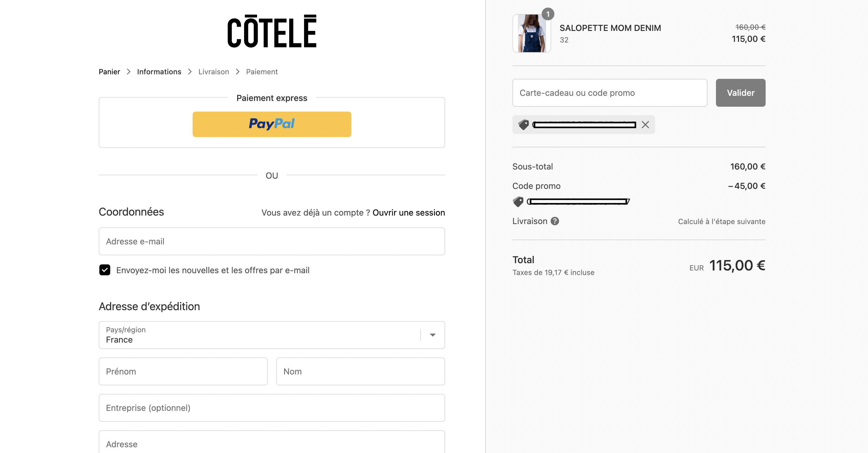Go back to Panier breadcrumb

pos(109,72)
